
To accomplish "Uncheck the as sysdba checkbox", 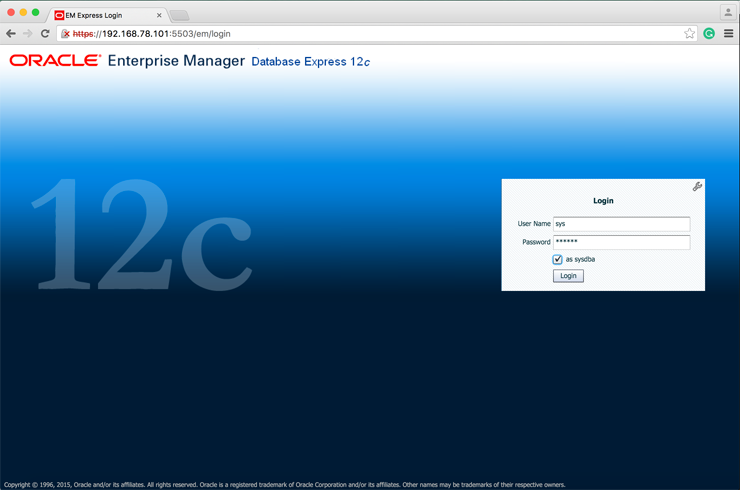I will click(x=557, y=259).
